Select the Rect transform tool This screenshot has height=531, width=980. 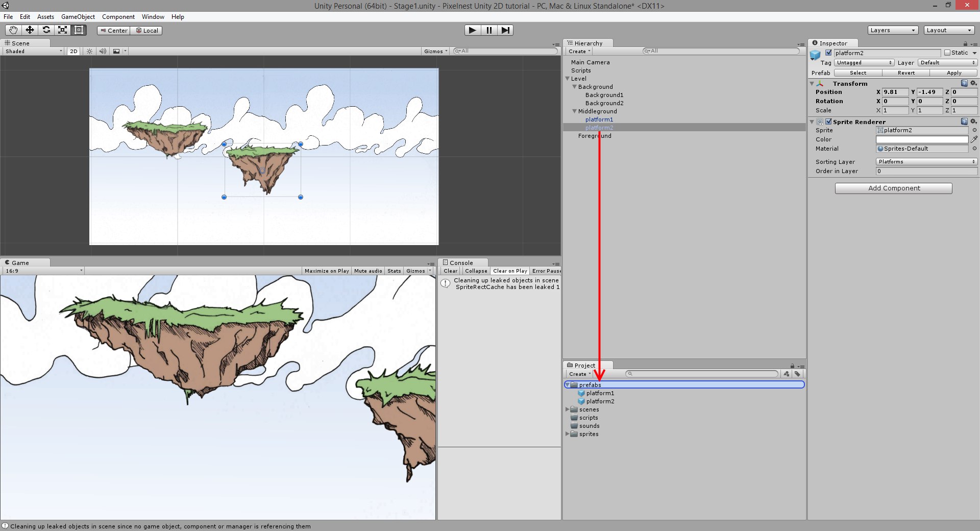coord(79,30)
